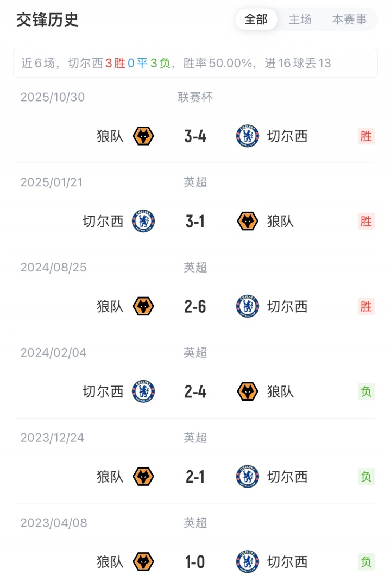This screenshot has height=588, width=391.
Task: Click Wolves logo in 2025/10/30 match
Action: (x=143, y=136)
